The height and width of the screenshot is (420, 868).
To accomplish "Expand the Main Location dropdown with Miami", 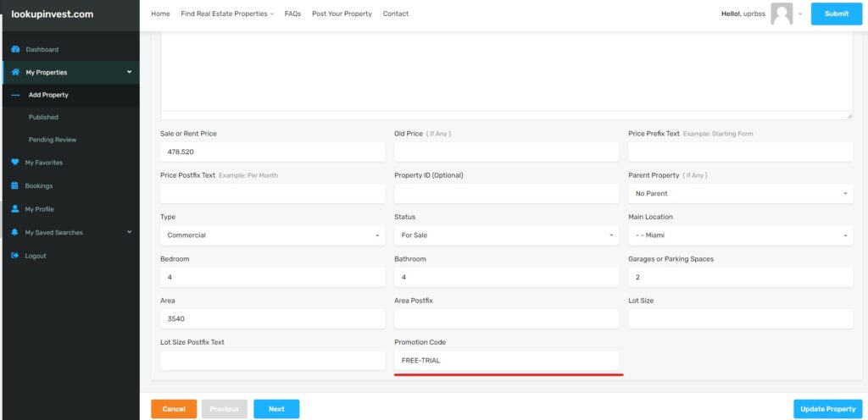I will (740, 235).
